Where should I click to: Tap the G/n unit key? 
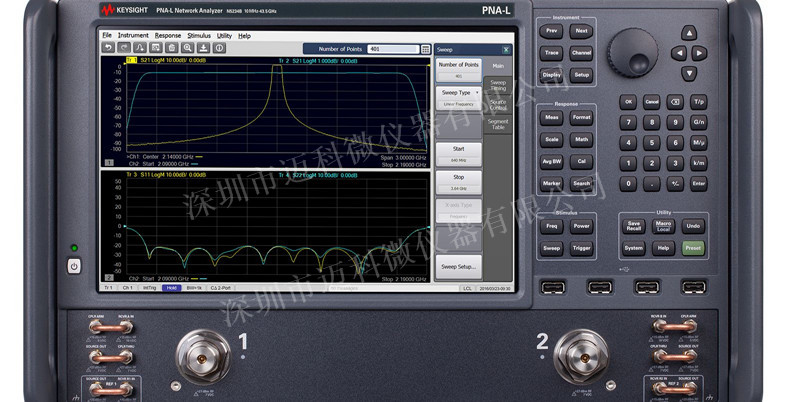click(x=698, y=122)
